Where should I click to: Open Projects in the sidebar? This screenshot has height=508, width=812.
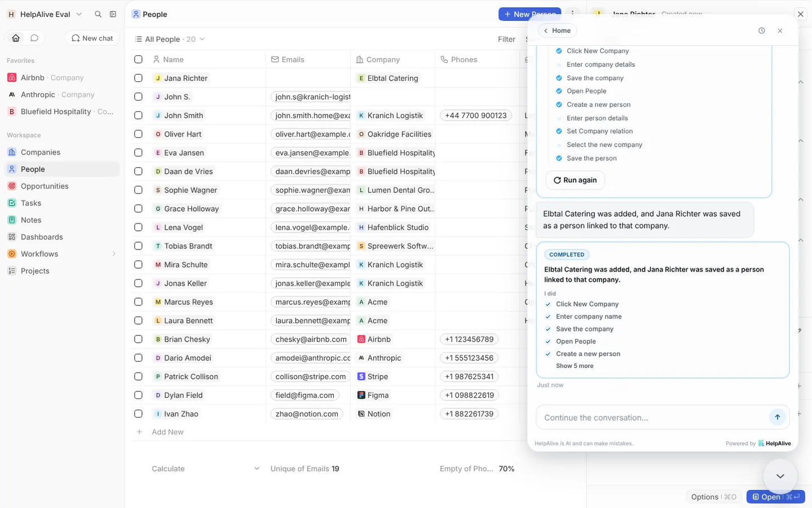63,270
